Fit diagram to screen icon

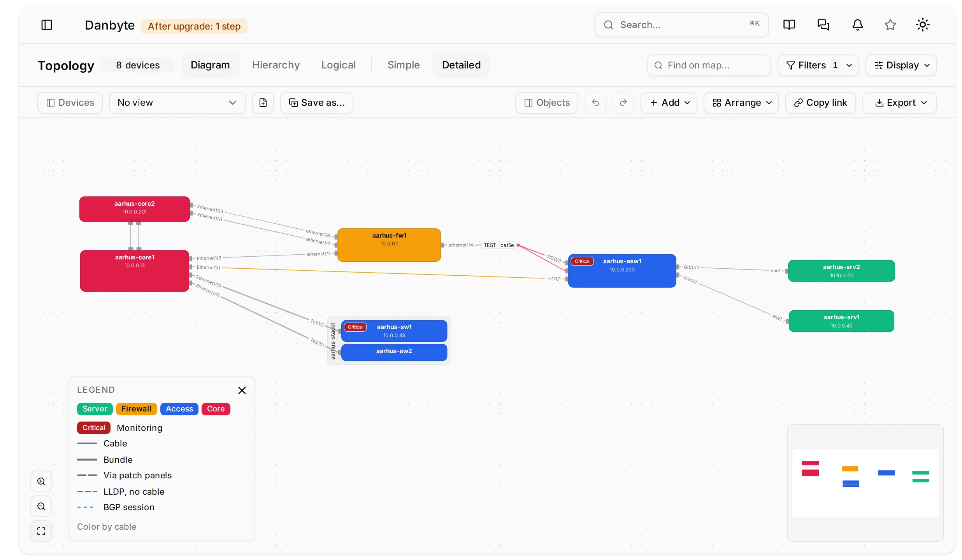pos(41,531)
